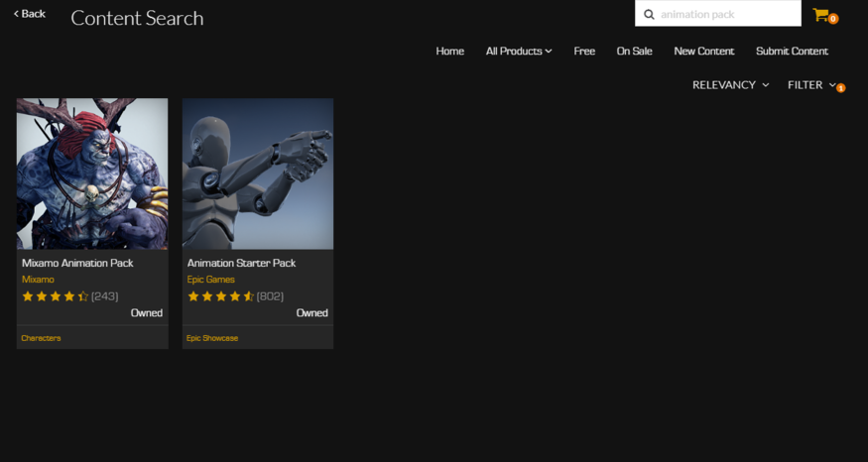Open the Mixamo Animation Pack thumbnail
868x462 pixels.
click(x=92, y=173)
